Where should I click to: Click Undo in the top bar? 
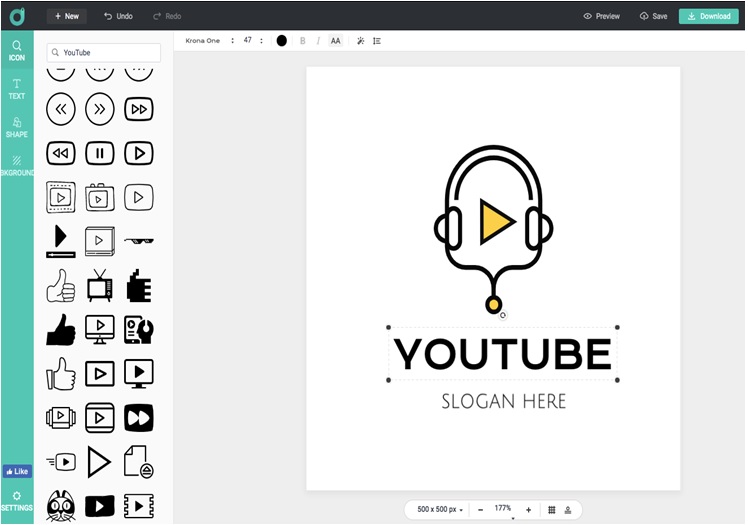pyautogui.click(x=118, y=16)
